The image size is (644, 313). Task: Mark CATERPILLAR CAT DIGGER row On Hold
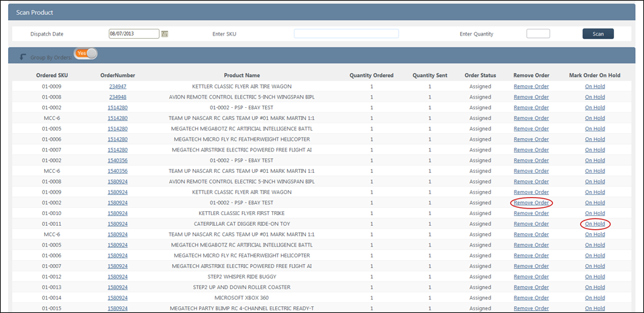pyautogui.click(x=595, y=224)
